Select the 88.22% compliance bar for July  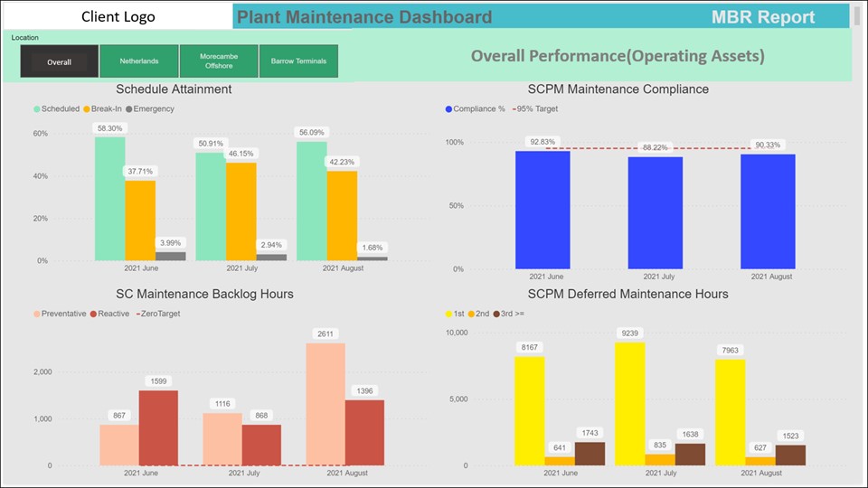point(655,213)
